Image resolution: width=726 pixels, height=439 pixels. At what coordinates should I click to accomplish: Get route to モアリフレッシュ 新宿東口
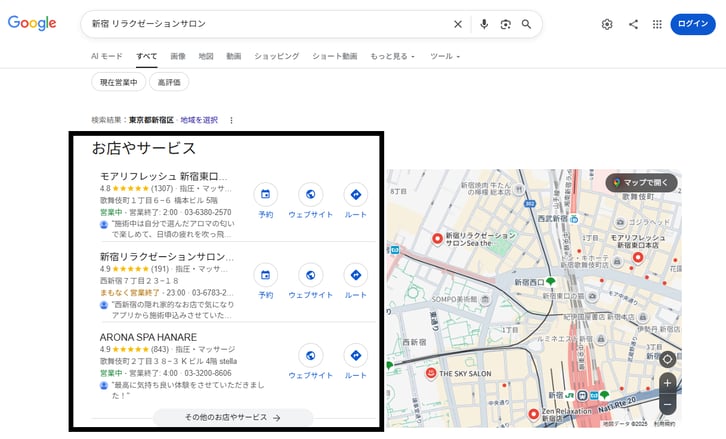click(x=356, y=194)
